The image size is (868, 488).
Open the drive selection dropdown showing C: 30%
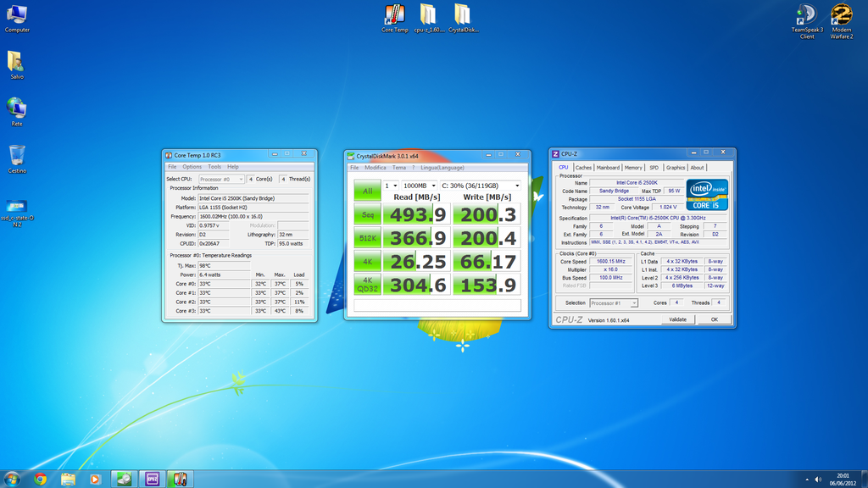481,186
